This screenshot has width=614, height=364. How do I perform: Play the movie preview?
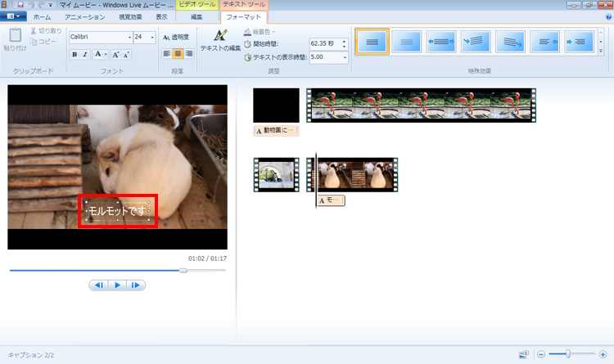pyautogui.click(x=117, y=285)
